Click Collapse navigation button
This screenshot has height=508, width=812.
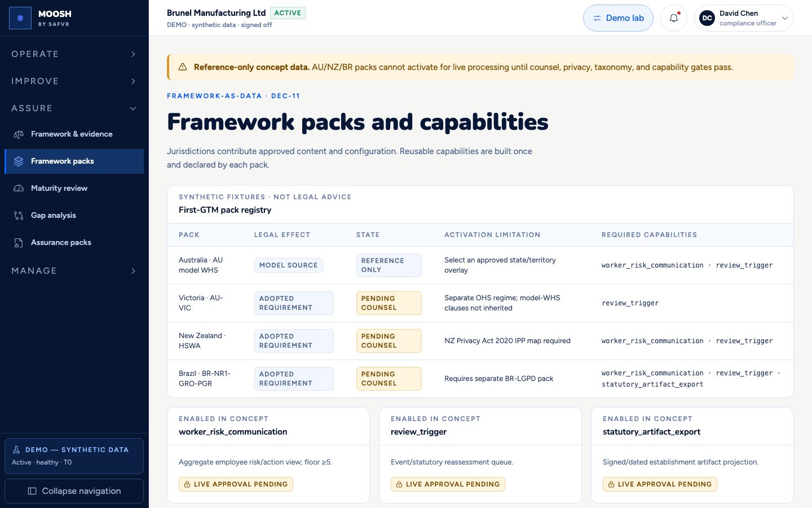click(74, 491)
